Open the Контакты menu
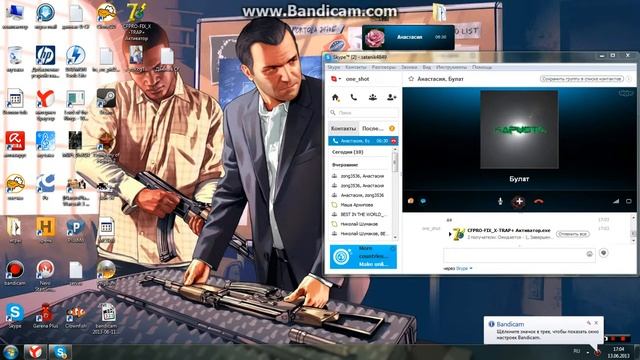Image resolution: width=640 pixels, height=360 pixels. 356,67
